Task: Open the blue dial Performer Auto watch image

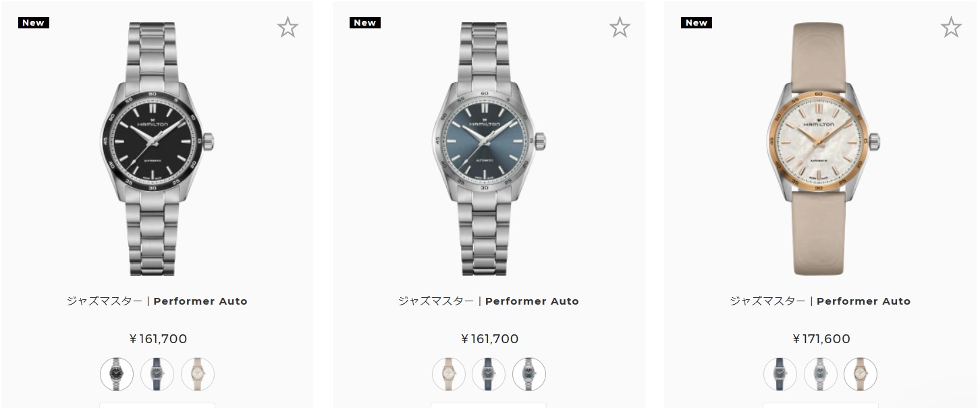Action: click(x=489, y=149)
